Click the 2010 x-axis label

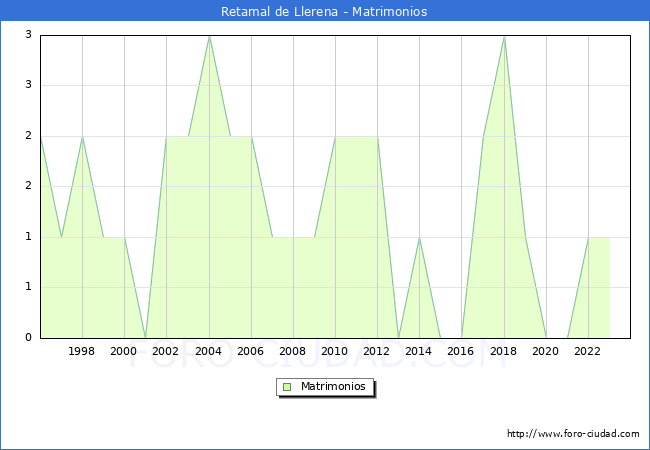pyautogui.click(x=335, y=351)
